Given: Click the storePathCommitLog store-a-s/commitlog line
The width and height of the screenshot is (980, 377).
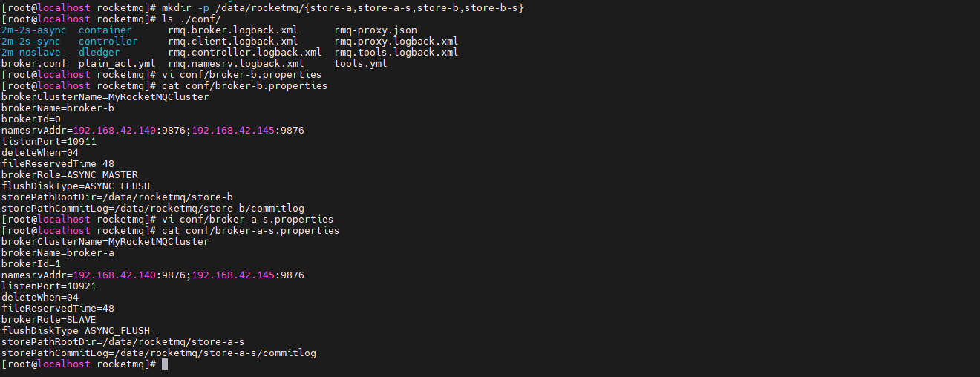Looking at the screenshot, I should click(x=159, y=353).
